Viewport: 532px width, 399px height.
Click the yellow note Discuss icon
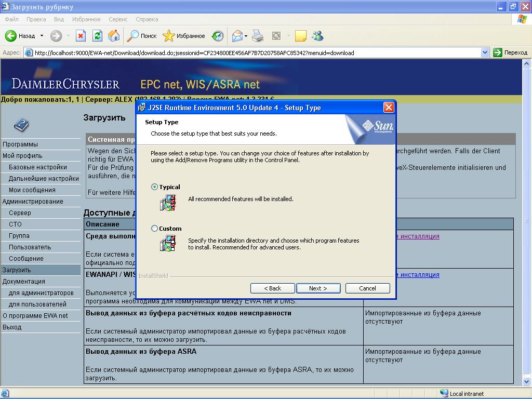(x=301, y=36)
